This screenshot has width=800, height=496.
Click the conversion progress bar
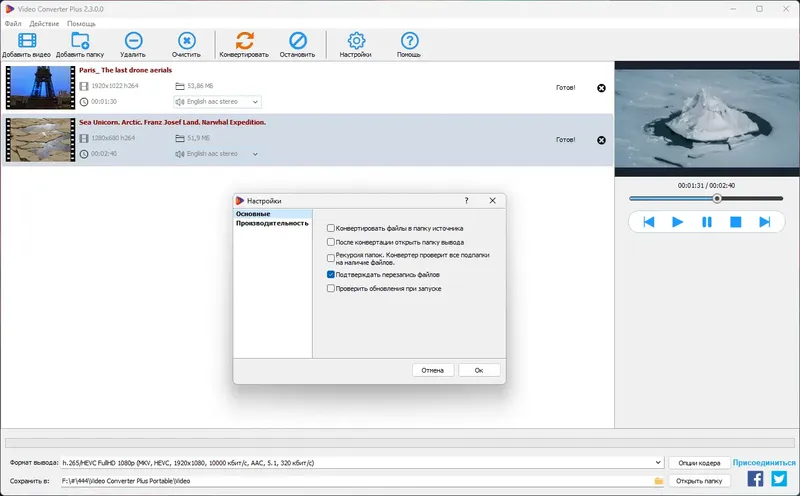pos(399,443)
